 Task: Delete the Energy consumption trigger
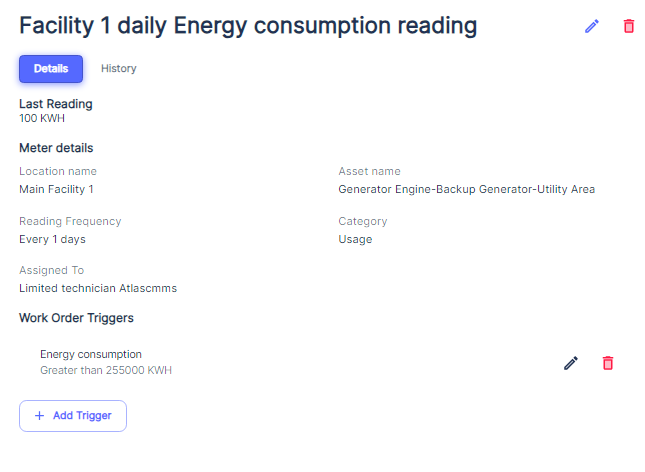(608, 363)
